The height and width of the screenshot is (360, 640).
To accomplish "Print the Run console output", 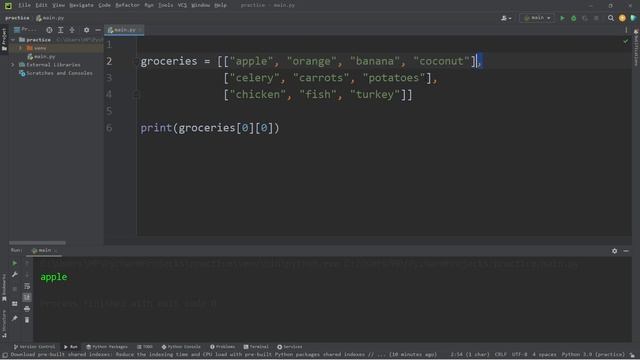I will point(27,309).
